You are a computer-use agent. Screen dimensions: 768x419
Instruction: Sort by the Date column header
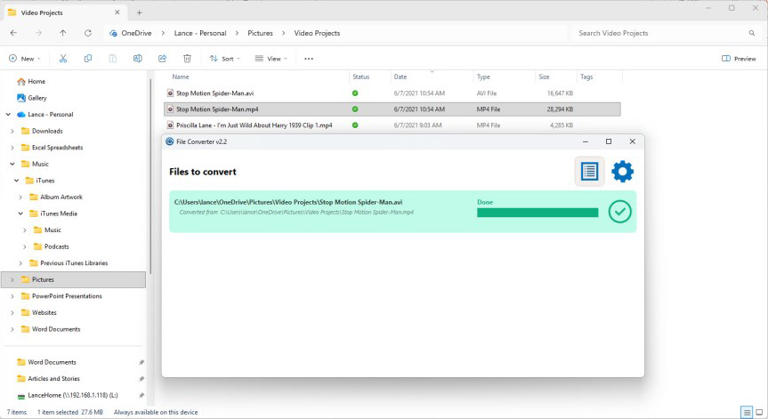tap(400, 76)
